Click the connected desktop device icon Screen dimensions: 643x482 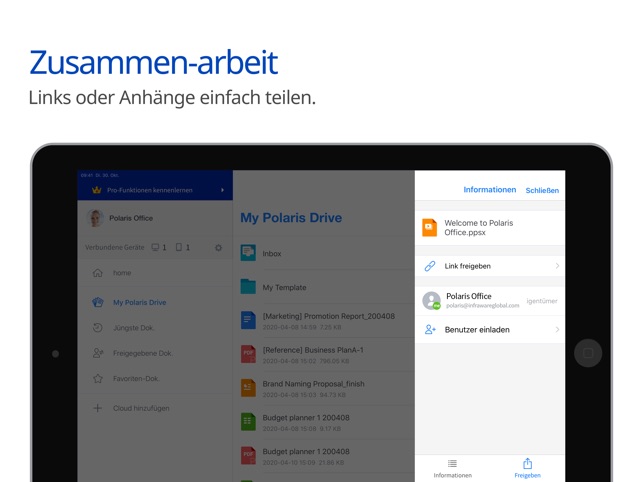point(155,247)
